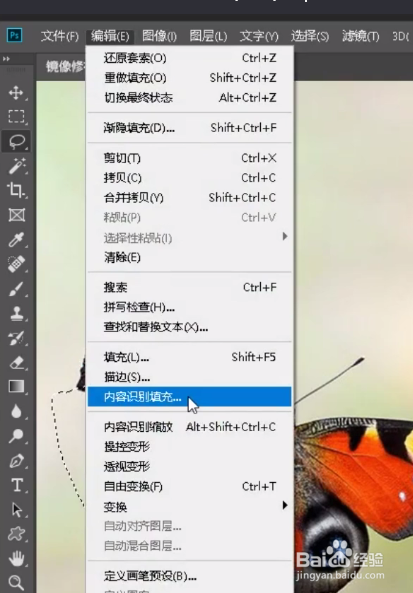Choose 拼写检查(H)... menu entry
This screenshot has height=593, width=413.
[190, 307]
